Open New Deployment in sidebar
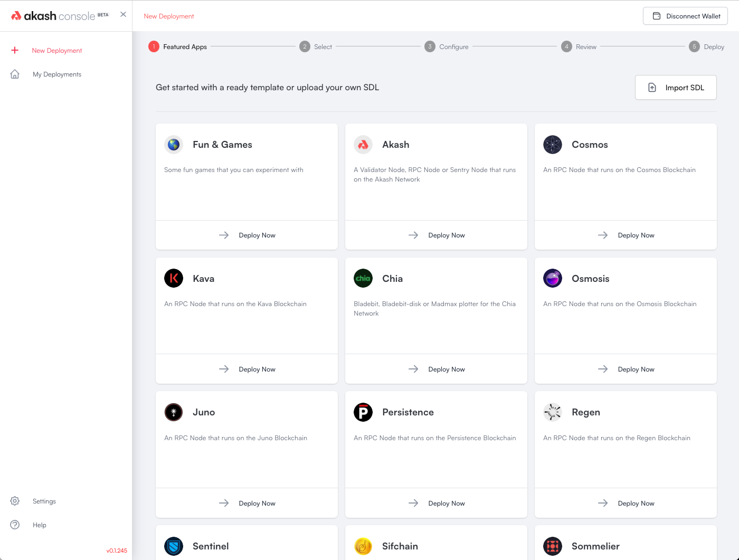The image size is (739, 560). click(57, 50)
